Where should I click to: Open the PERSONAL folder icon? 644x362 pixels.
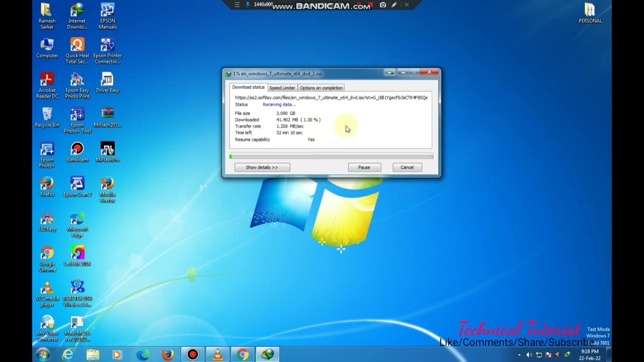coord(590,13)
